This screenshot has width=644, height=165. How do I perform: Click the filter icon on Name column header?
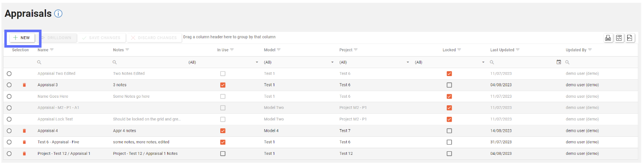point(52,50)
